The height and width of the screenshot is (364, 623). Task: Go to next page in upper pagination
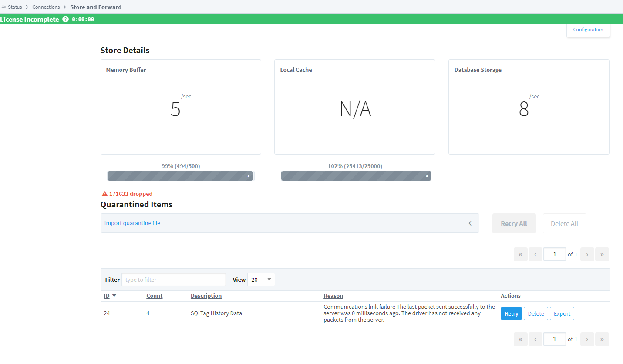point(587,254)
